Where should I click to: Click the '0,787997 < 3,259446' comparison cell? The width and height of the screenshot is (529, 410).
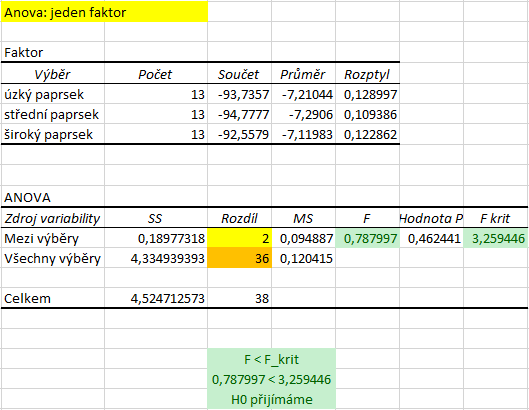coord(272,379)
